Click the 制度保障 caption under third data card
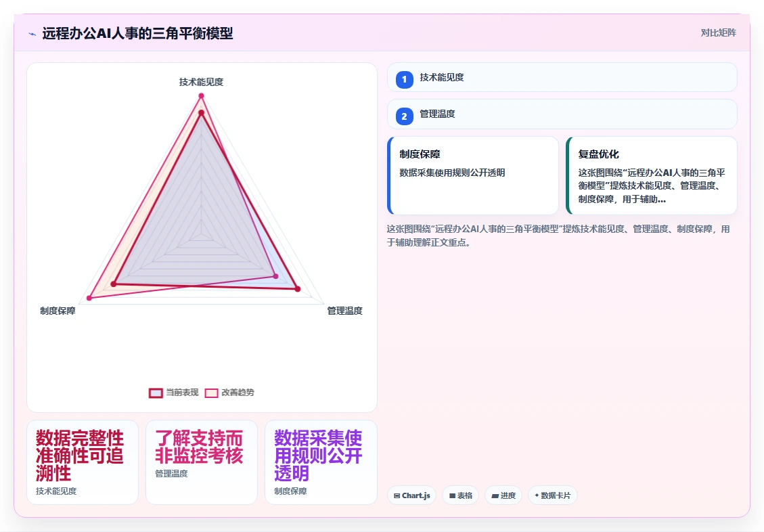 (290, 491)
